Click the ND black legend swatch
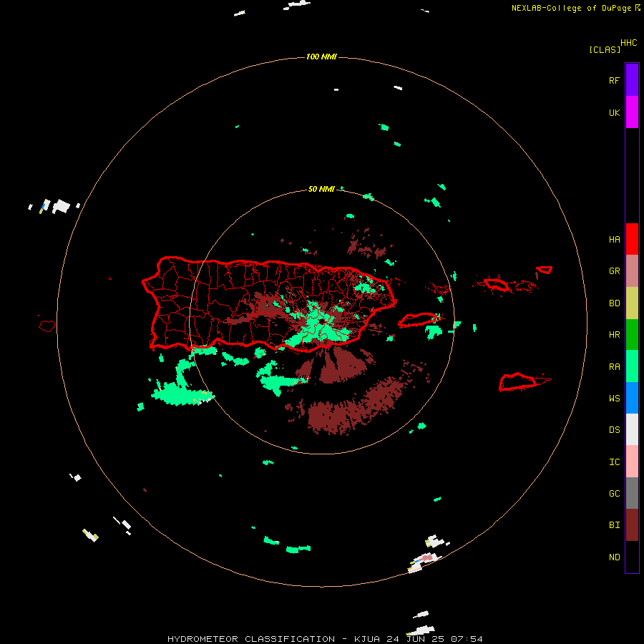 tap(632, 557)
